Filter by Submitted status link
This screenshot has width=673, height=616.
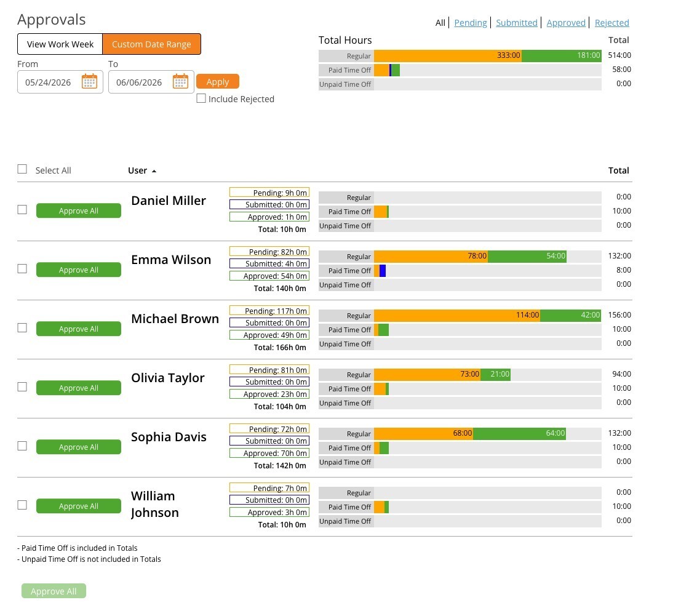click(x=517, y=23)
